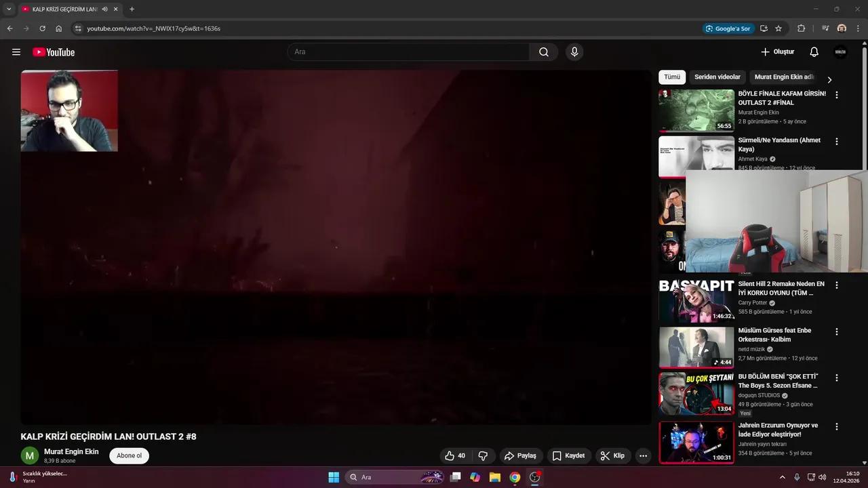The width and height of the screenshot is (868, 488).
Task: Bookmark this page with star icon
Action: 778,28
